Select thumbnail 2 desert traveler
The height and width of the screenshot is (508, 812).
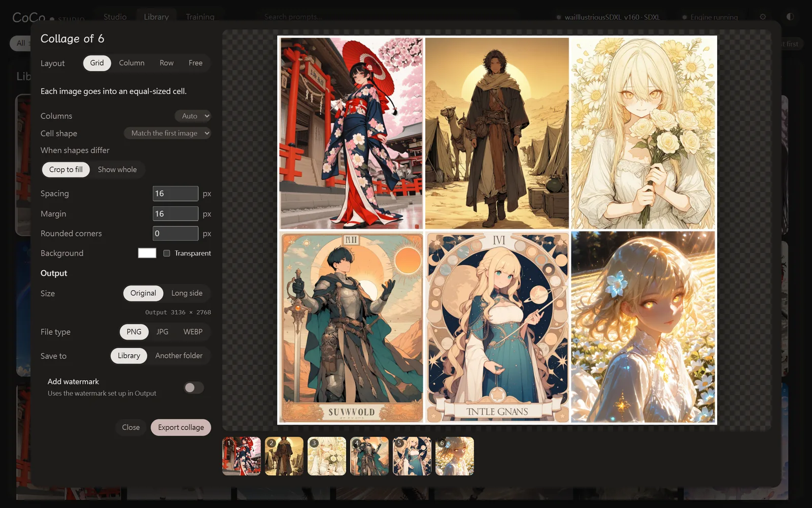point(284,456)
